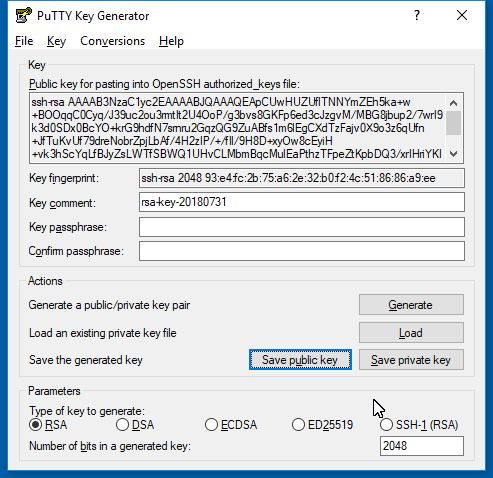Choose the ECDSA key type

(231, 425)
